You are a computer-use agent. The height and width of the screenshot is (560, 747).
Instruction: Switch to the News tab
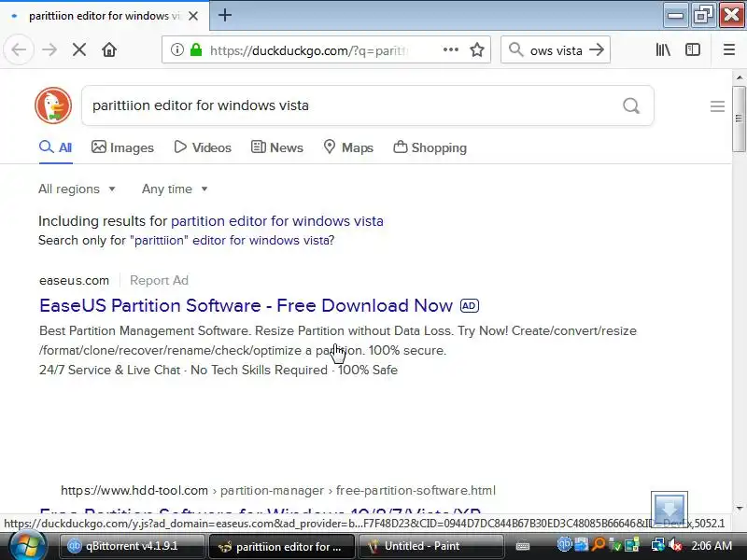[276, 147]
